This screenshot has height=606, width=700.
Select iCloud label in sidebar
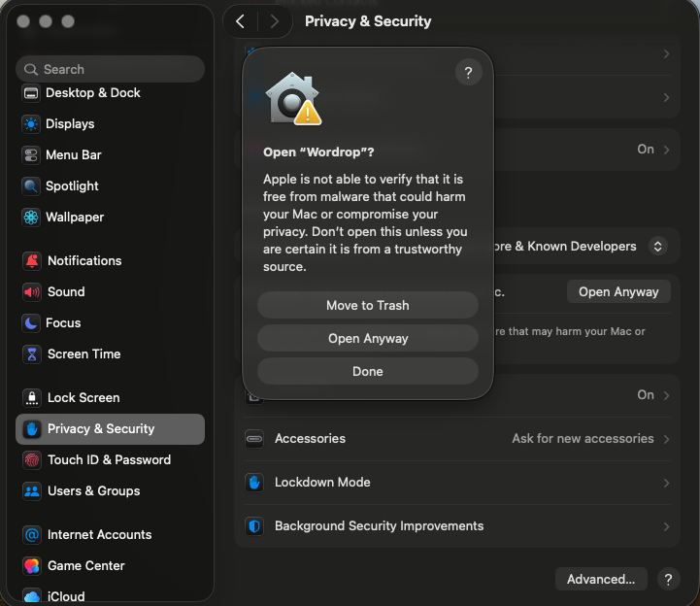[66, 596]
